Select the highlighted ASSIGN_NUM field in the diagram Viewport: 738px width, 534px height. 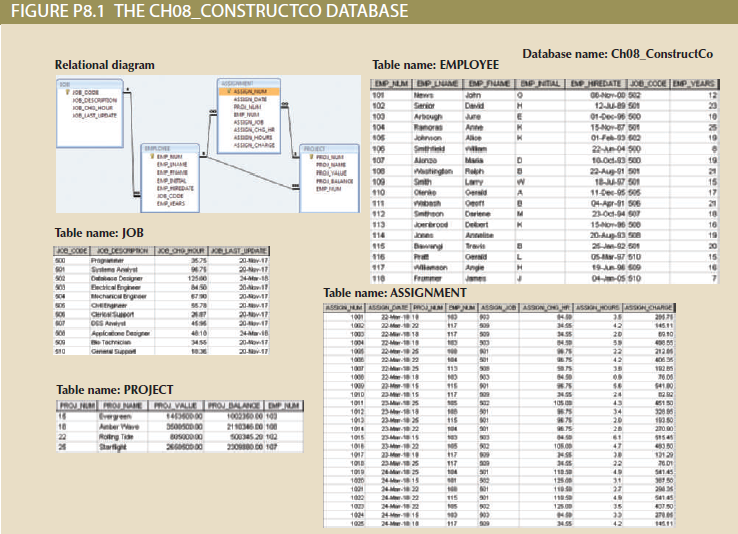click(249, 92)
